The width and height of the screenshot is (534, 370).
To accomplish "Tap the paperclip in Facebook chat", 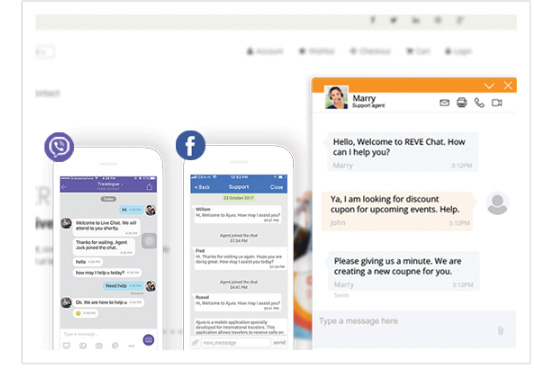I will (x=195, y=342).
